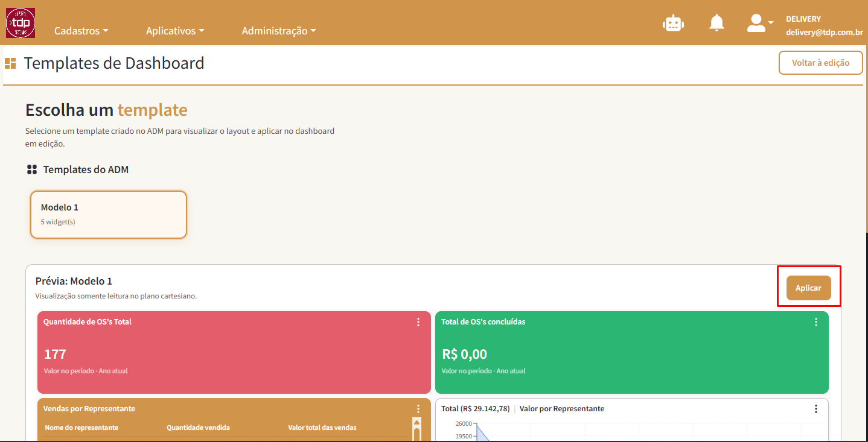Select the Modelo 1 template card
Viewport: 868px width, 442px height.
click(109, 215)
